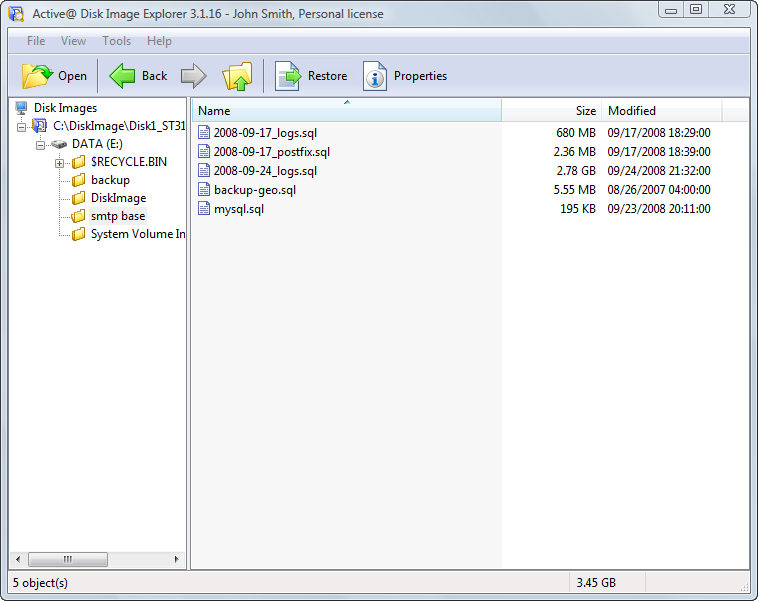Screen dimensions: 758x601
Task: Click the 5 object(s) status text
Action: click(40, 583)
